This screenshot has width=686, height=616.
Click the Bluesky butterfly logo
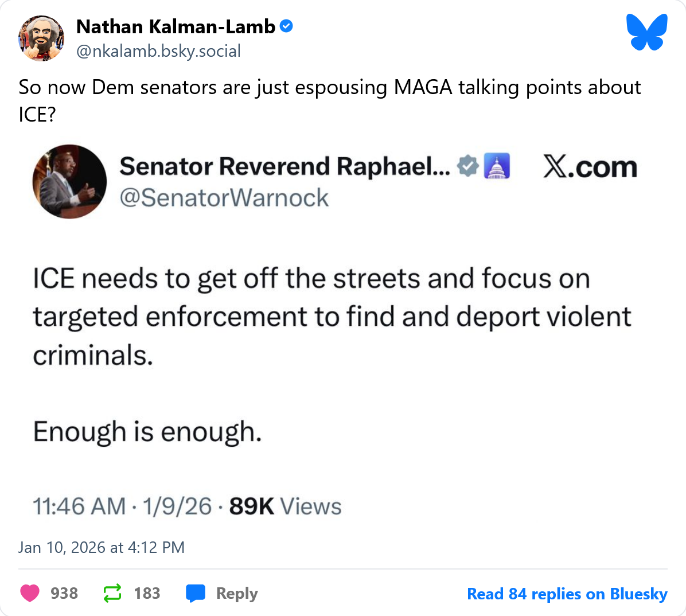(x=647, y=32)
